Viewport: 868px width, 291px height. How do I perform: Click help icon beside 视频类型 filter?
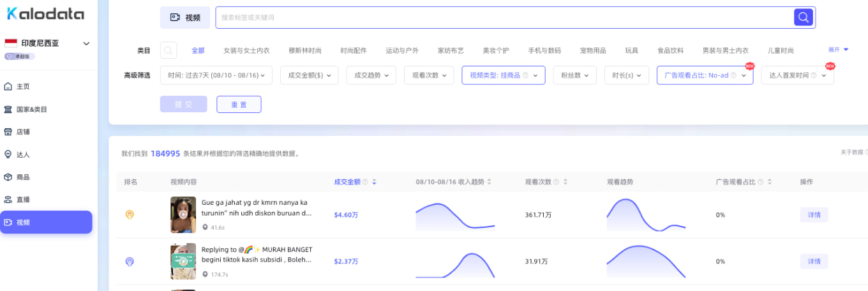point(525,75)
